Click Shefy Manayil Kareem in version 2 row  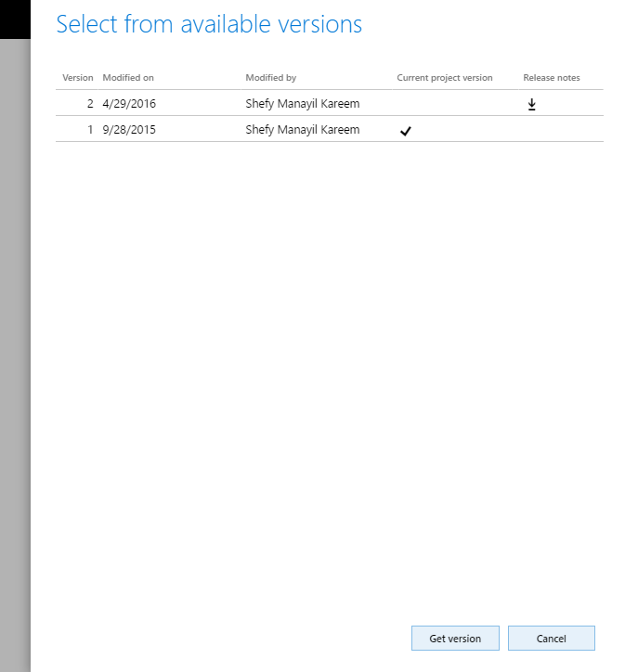tap(302, 104)
